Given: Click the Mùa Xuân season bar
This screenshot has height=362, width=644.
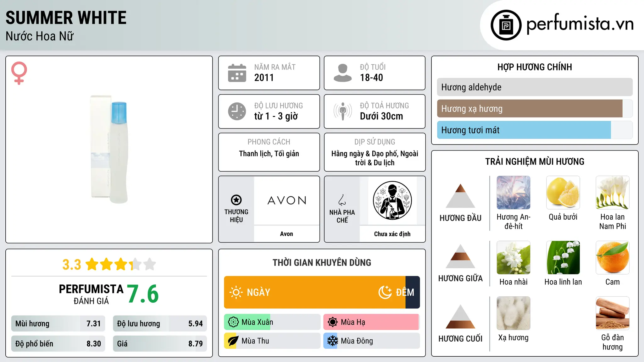Looking at the screenshot, I should [272, 322].
